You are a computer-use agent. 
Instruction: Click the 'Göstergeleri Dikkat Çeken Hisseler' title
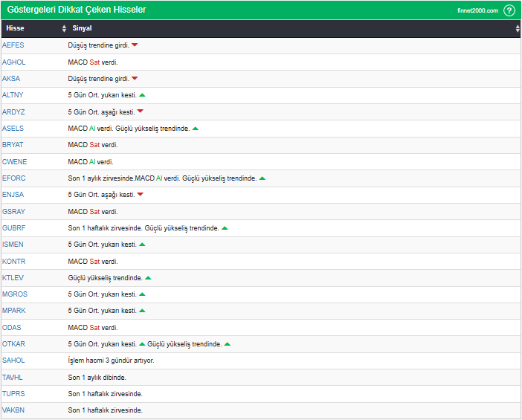pos(77,10)
